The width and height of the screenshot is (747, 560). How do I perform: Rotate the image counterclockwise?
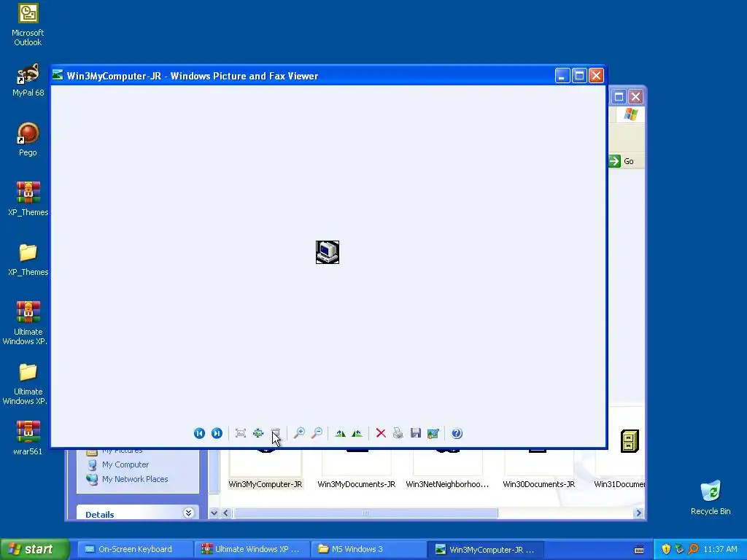357,433
